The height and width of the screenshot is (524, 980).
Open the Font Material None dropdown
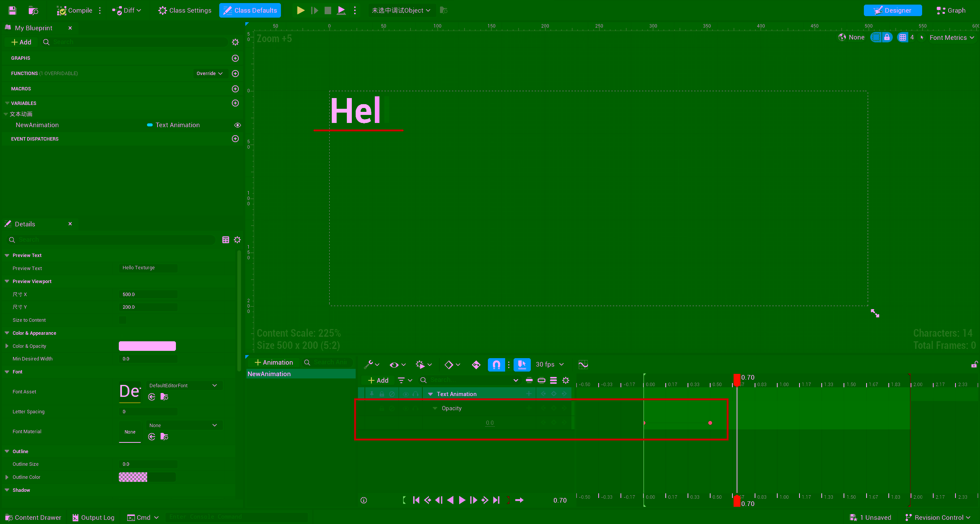tap(184, 425)
